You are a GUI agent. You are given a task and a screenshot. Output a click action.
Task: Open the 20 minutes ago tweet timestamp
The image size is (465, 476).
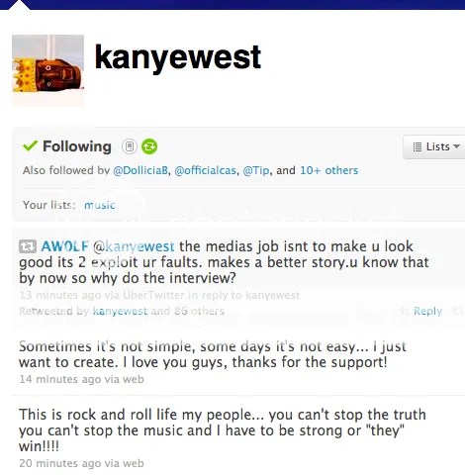60,463
